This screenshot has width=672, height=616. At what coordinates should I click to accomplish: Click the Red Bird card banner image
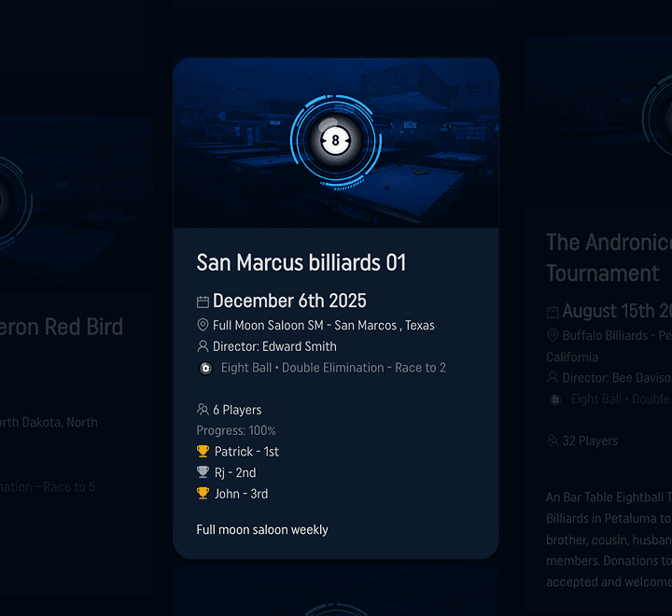77,204
